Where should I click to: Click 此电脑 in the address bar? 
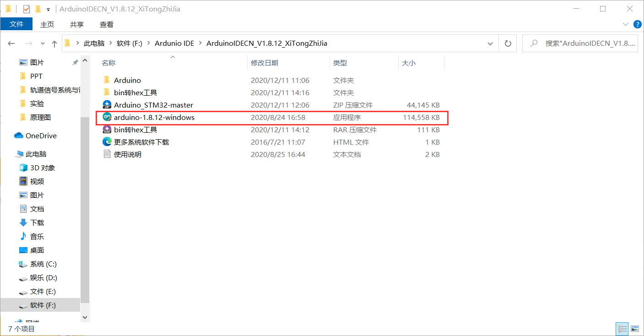pos(94,43)
